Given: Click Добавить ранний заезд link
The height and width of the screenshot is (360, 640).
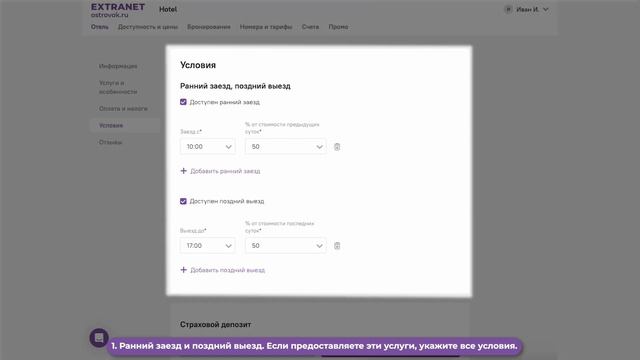Looking at the screenshot, I should tap(225, 171).
